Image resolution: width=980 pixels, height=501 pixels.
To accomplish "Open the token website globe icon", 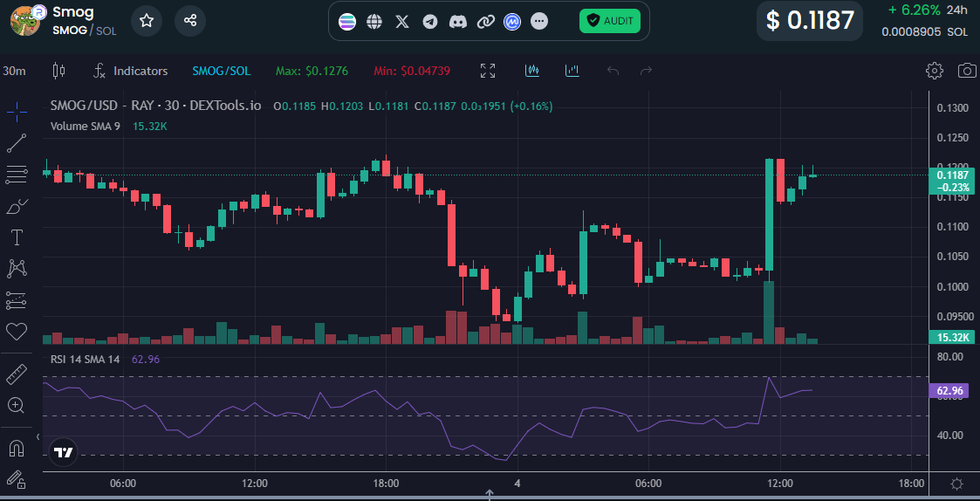I will tap(374, 21).
